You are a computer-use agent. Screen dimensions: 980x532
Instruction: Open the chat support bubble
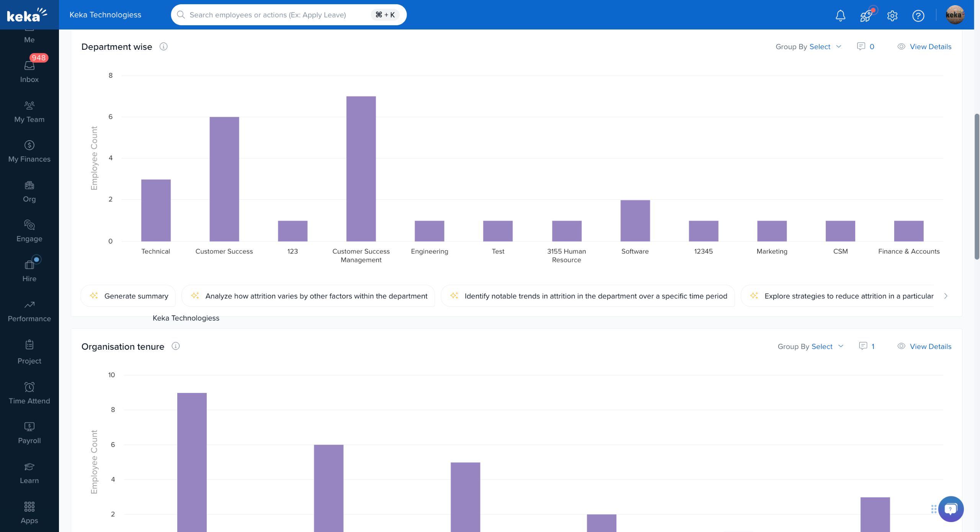pos(951,509)
